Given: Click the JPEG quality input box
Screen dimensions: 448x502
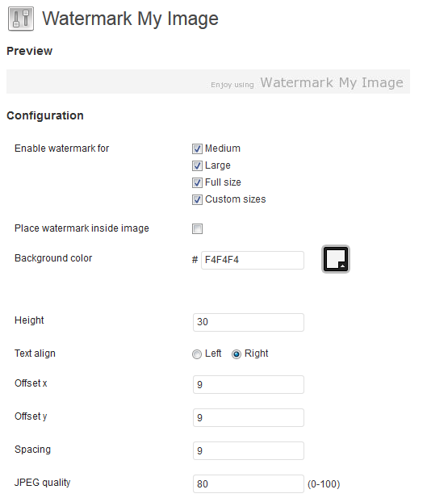Looking at the screenshot, I should click(x=249, y=483).
